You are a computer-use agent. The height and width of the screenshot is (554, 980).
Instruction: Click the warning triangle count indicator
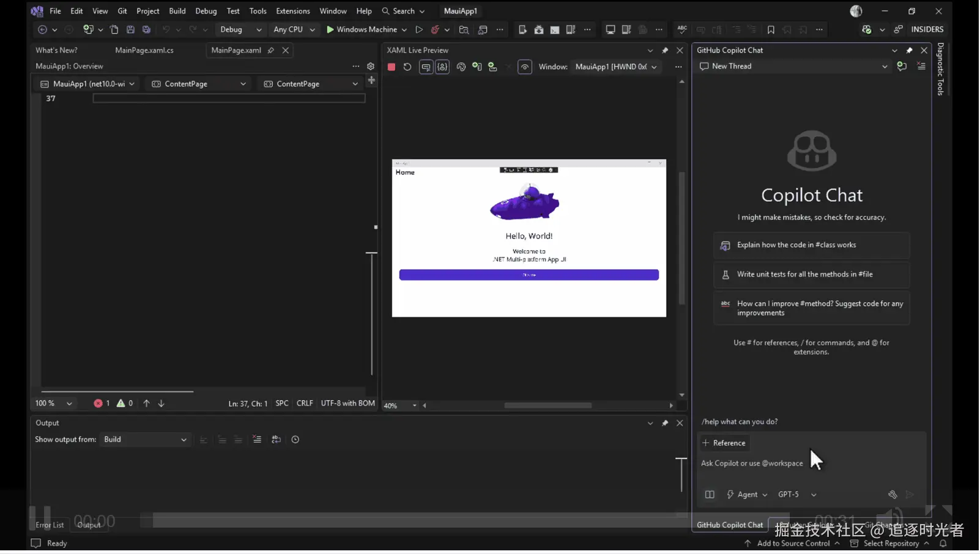click(125, 404)
